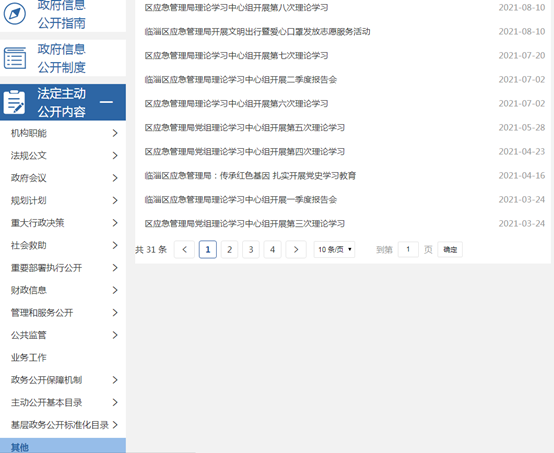Click the compass icon for 政府信息公开指南

(14, 14)
